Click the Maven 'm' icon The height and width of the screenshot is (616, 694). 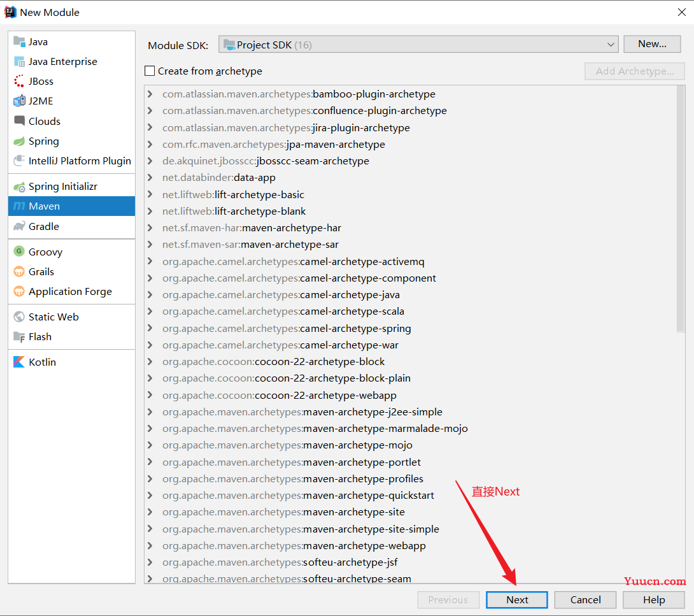(x=19, y=206)
